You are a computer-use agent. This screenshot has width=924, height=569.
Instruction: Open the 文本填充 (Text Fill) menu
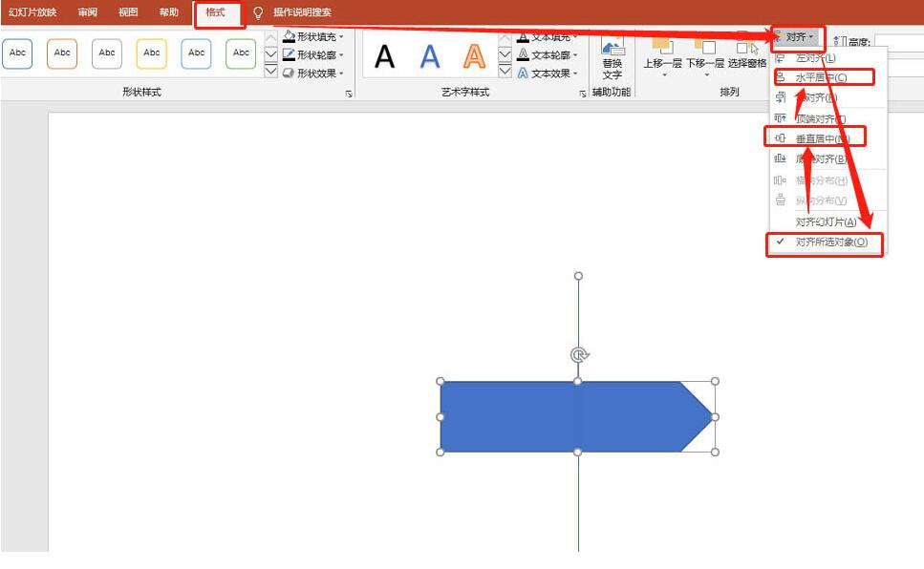547,36
